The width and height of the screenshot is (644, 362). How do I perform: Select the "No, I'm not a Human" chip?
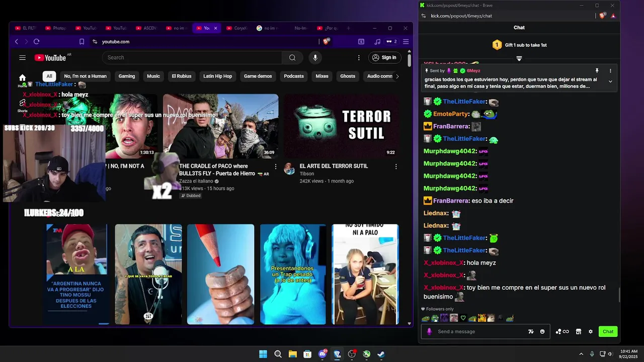(86, 76)
